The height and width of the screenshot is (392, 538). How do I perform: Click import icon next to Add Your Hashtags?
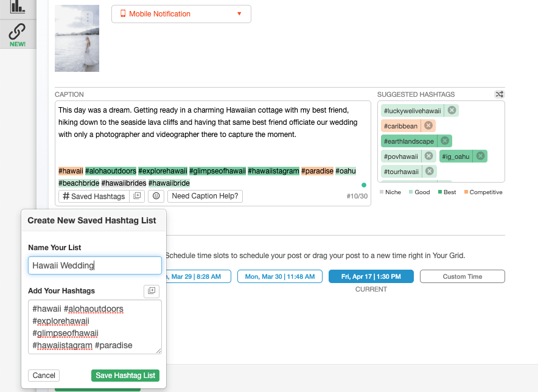click(x=152, y=291)
